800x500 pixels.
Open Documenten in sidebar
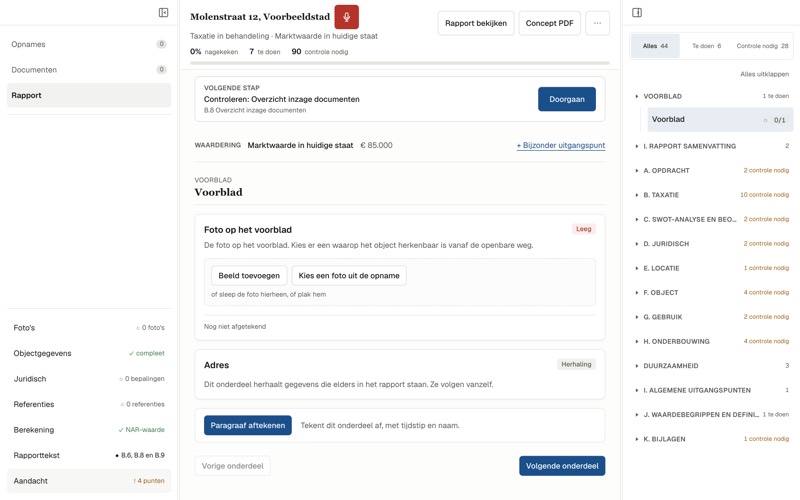pos(89,70)
